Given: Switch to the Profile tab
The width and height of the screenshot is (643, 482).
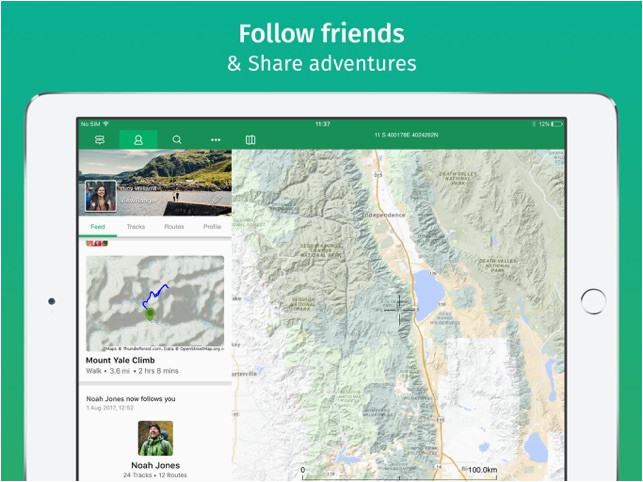Looking at the screenshot, I should click(212, 226).
